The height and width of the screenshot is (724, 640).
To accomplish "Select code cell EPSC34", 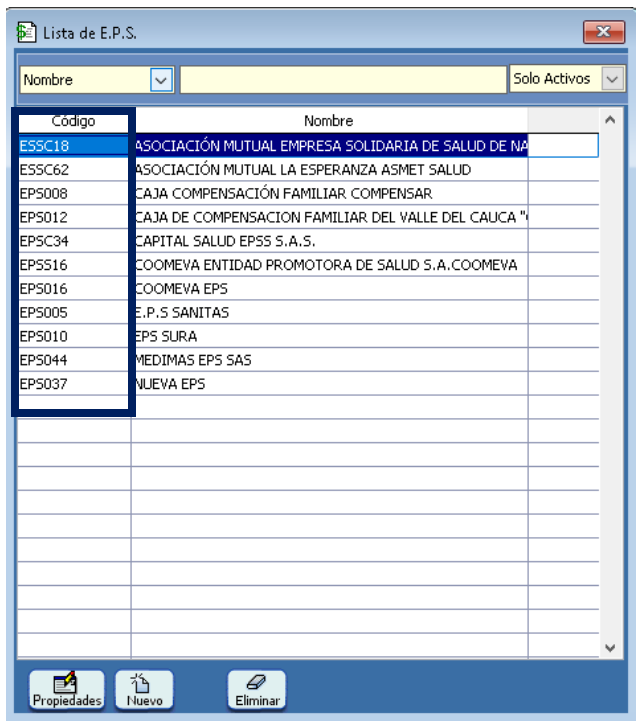I will click(x=73, y=241).
